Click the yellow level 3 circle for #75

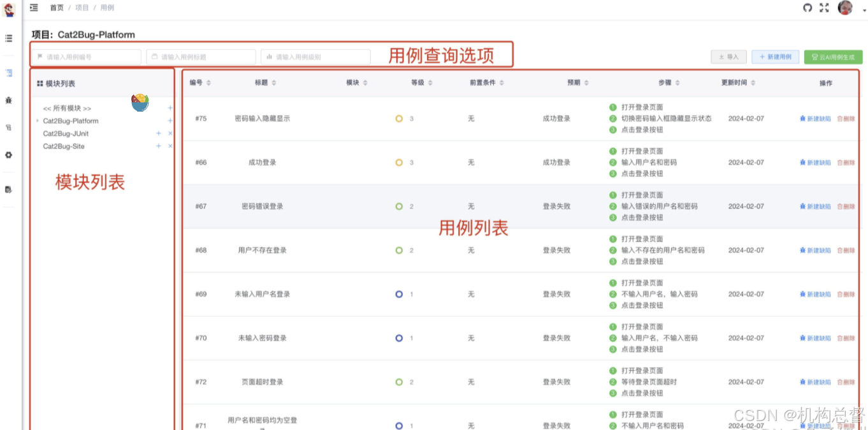399,119
